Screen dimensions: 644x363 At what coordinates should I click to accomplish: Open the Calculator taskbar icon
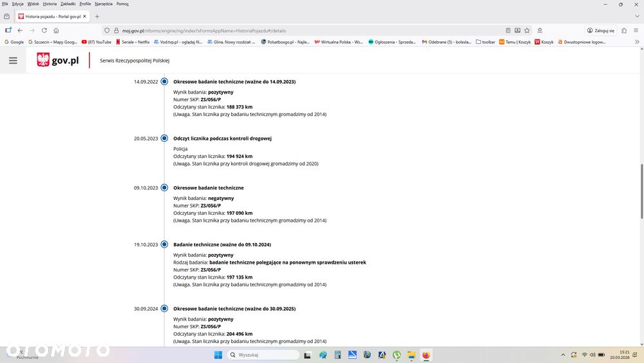tap(337, 355)
